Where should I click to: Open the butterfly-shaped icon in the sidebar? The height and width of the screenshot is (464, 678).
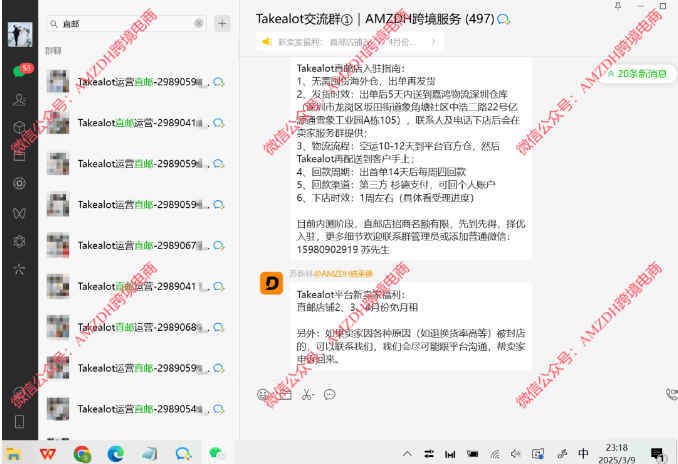(19, 213)
